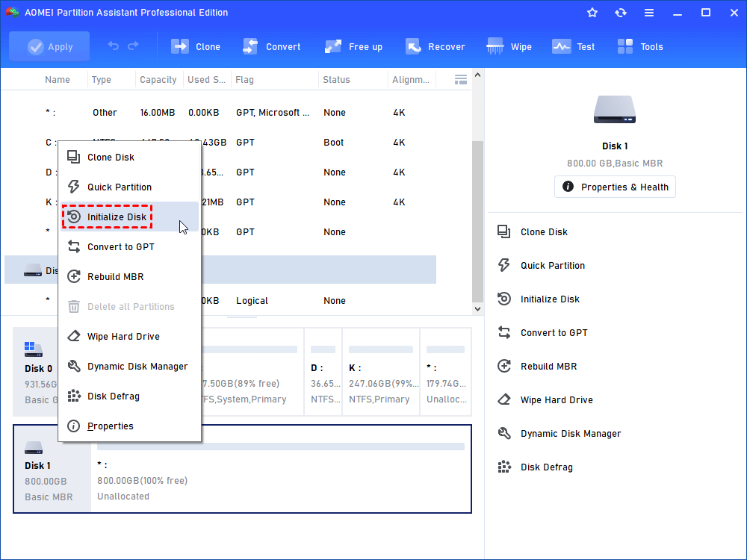Screen dimensions: 747x560
Task: Click the partition list vertical scrollbar thumb
Action: pos(477,221)
